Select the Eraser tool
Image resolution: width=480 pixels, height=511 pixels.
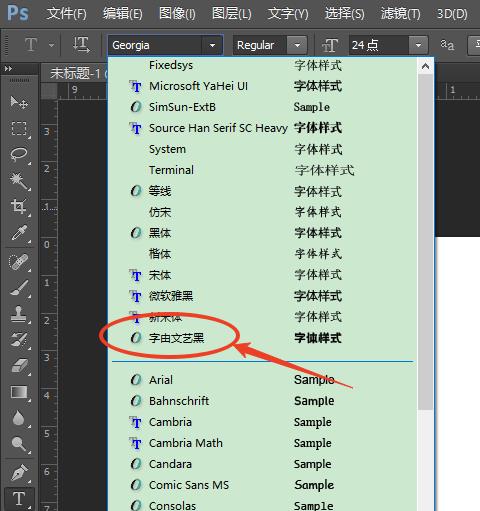pos(19,366)
